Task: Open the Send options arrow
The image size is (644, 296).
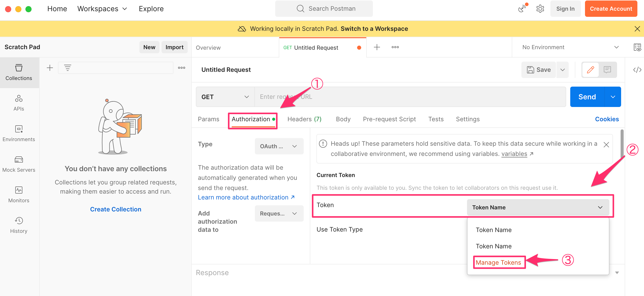Action: pyautogui.click(x=613, y=97)
